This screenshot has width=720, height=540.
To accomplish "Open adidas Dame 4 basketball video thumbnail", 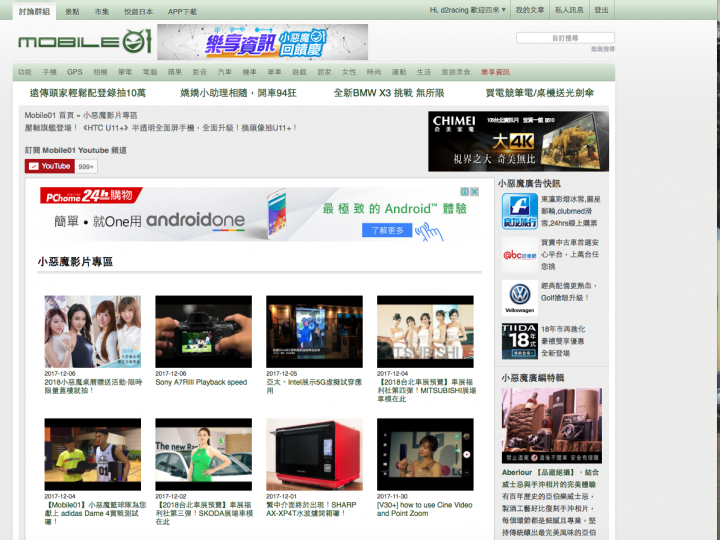I will click(x=93, y=454).
